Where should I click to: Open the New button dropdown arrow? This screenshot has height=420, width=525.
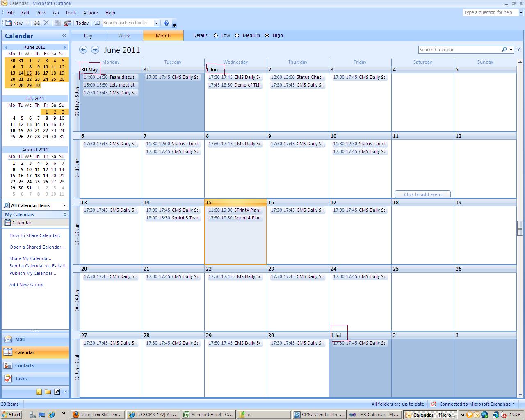pyautogui.click(x=27, y=23)
